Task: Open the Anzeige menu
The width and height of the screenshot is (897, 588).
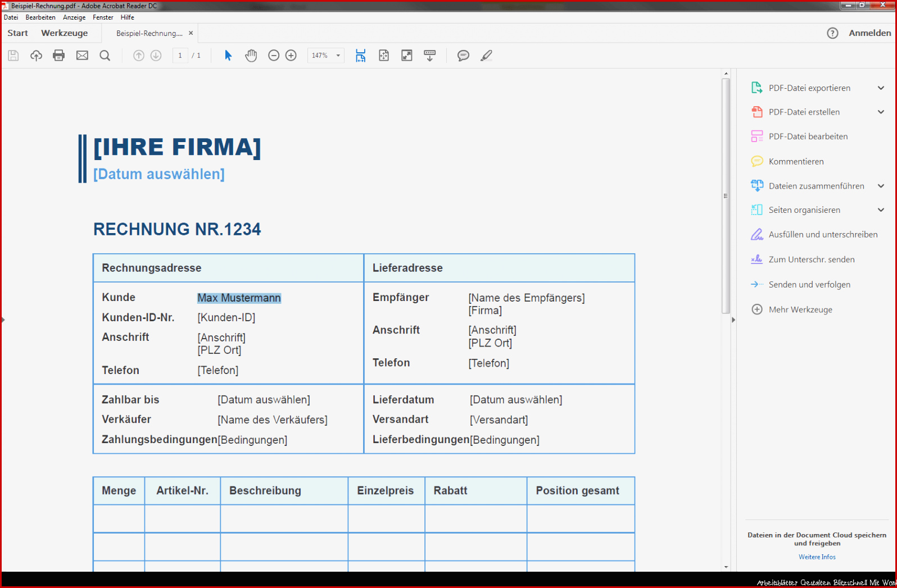Action: coord(74,17)
